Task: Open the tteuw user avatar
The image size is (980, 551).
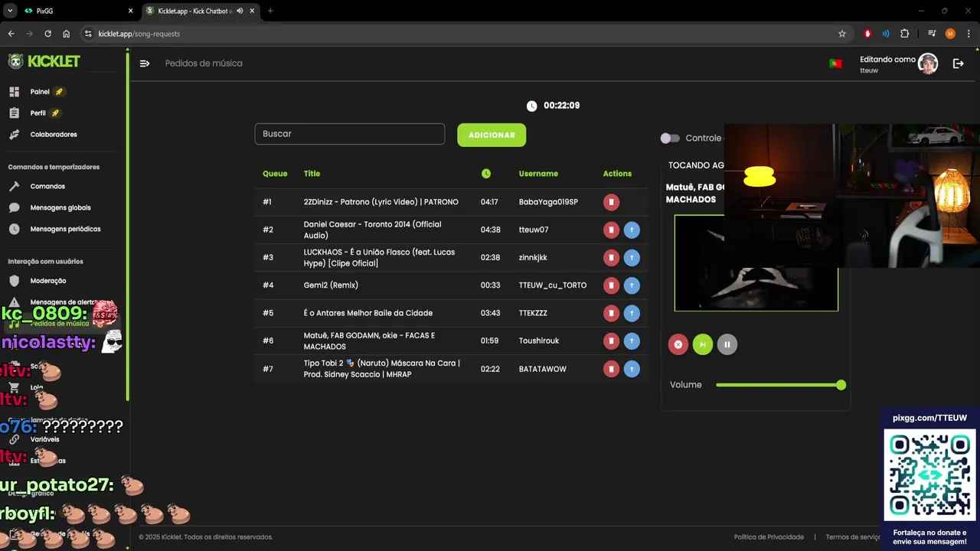Action: (x=928, y=64)
